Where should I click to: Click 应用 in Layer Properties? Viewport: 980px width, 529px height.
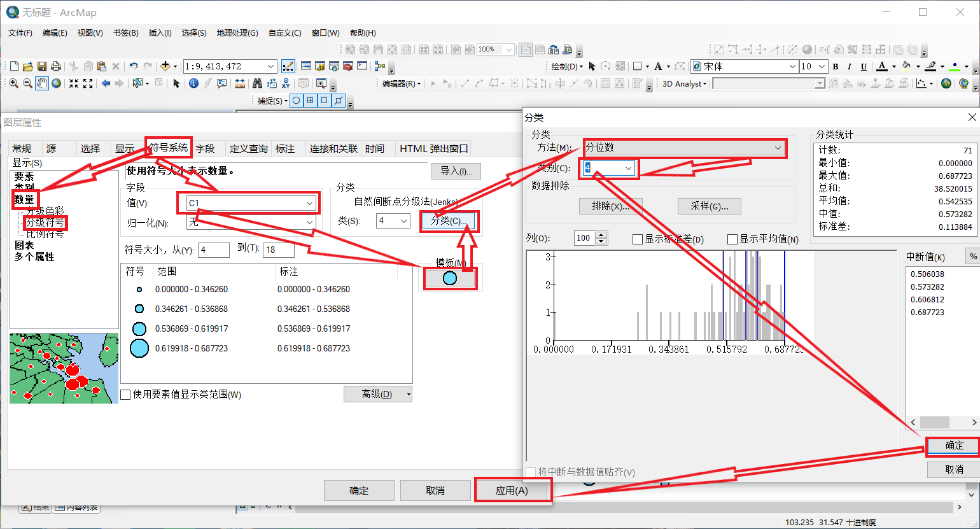pos(512,491)
